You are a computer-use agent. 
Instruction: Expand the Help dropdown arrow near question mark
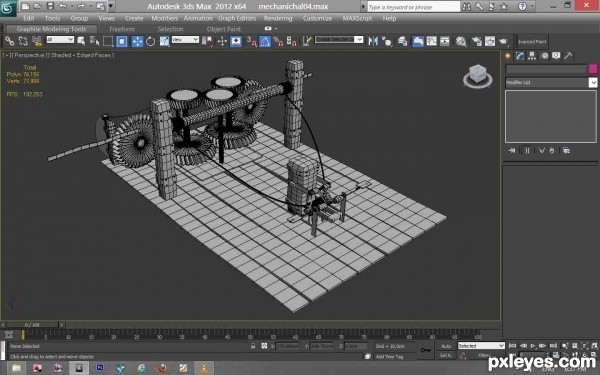(x=532, y=7)
